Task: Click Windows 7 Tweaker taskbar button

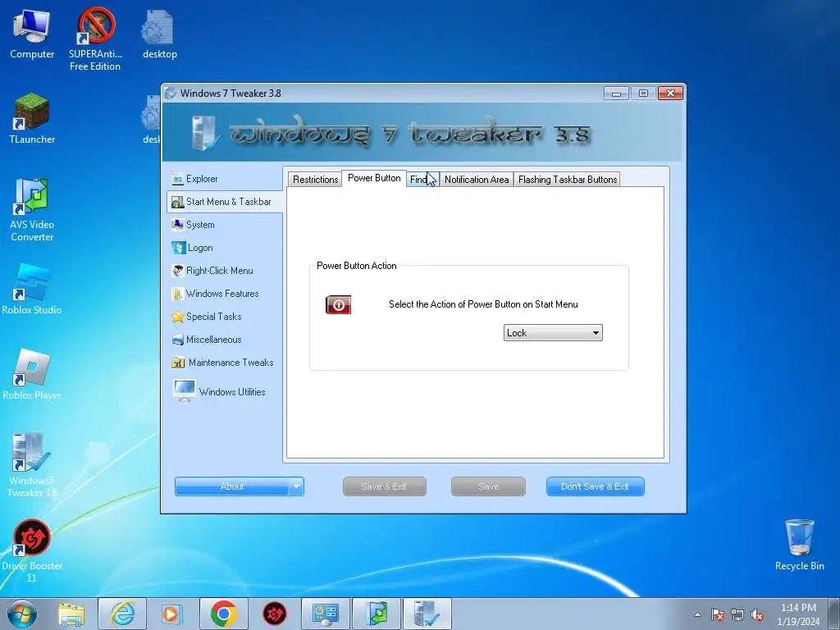Action: (x=427, y=614)
